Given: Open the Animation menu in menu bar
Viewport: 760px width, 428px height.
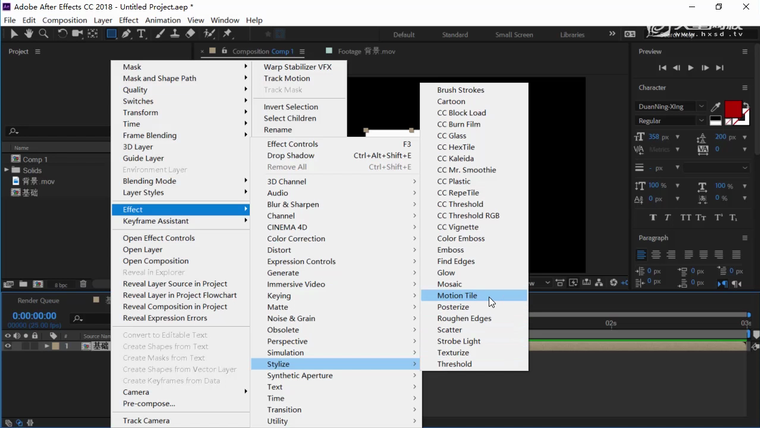Looking at the screenshot, I should pyautogui.click(x=163, y=20).
